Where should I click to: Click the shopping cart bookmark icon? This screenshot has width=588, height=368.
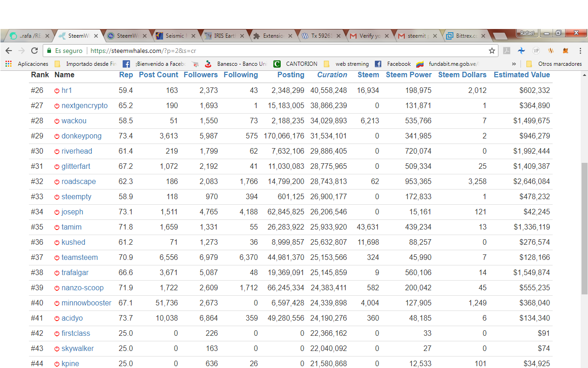pos(195,64)
